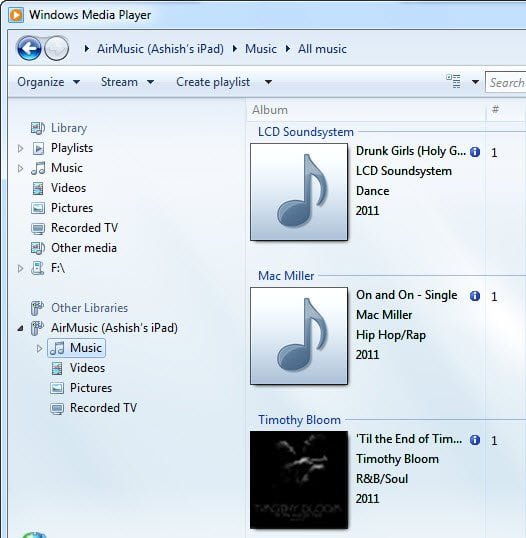Image resolution: width=526 pixels, height=538 pixels.
Task: Click the Recorded TV icon under AirMusic
Action: [x=57, y=408]
